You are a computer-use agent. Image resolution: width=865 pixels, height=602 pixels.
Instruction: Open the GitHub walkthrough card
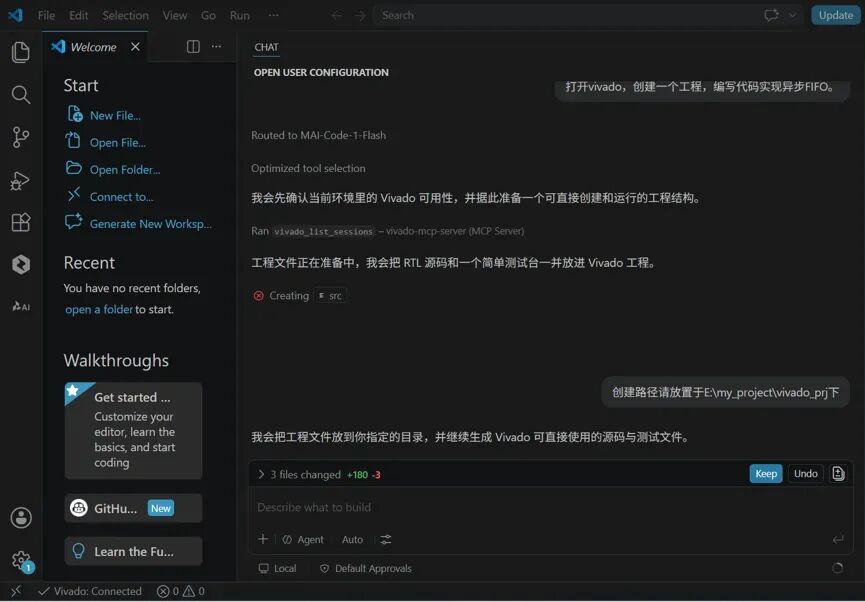pyautogui.click(x=134, y=508)
